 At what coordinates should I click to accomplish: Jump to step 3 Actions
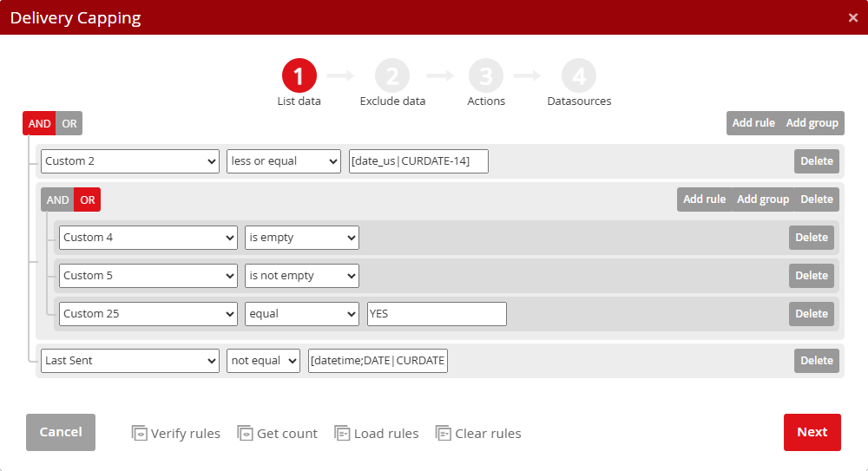[486, 76]
